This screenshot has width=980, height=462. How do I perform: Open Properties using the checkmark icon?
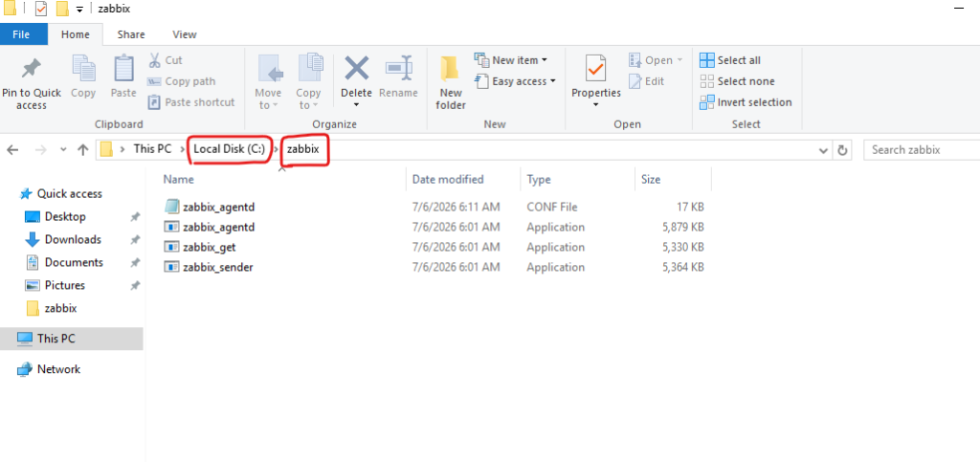[x=595, y=68]
